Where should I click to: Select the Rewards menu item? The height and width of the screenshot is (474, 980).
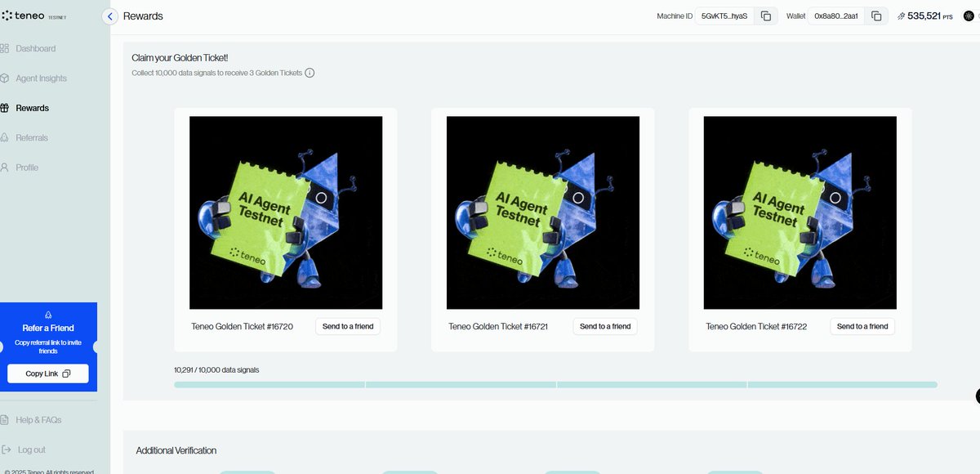(x=33, y=108)
